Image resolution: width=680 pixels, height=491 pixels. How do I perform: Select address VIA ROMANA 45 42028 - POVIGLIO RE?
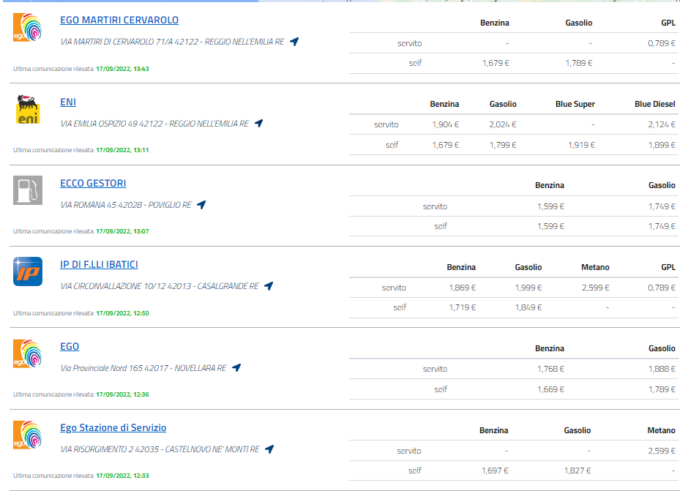pos(126,205)
